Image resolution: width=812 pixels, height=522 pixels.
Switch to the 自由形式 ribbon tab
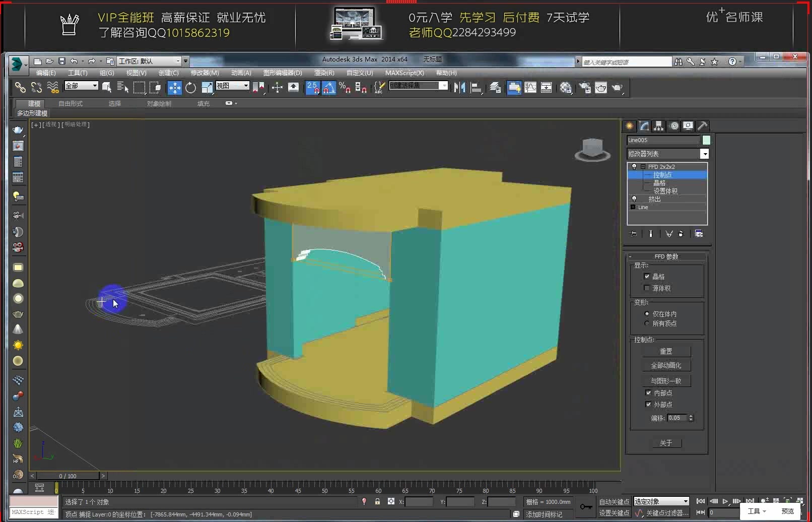click(70, 103)
